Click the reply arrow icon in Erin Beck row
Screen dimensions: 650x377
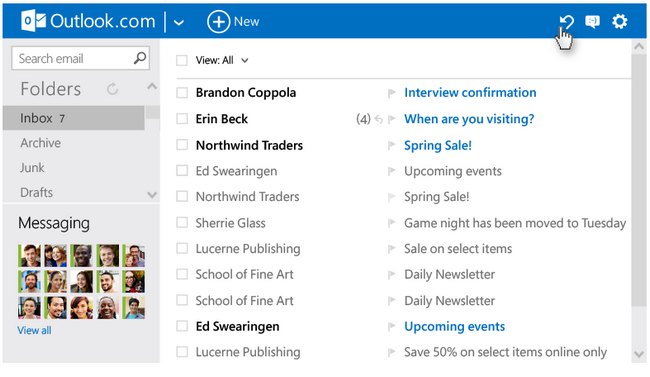click(378, 119)
